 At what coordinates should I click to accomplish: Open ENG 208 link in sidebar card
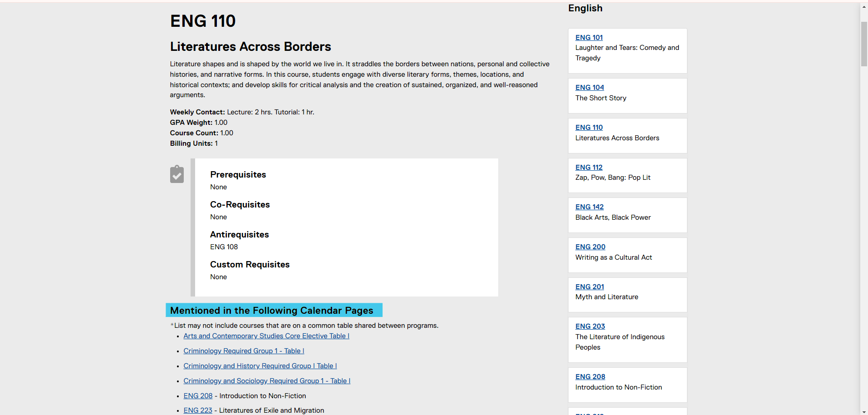(x=590, y=377)
